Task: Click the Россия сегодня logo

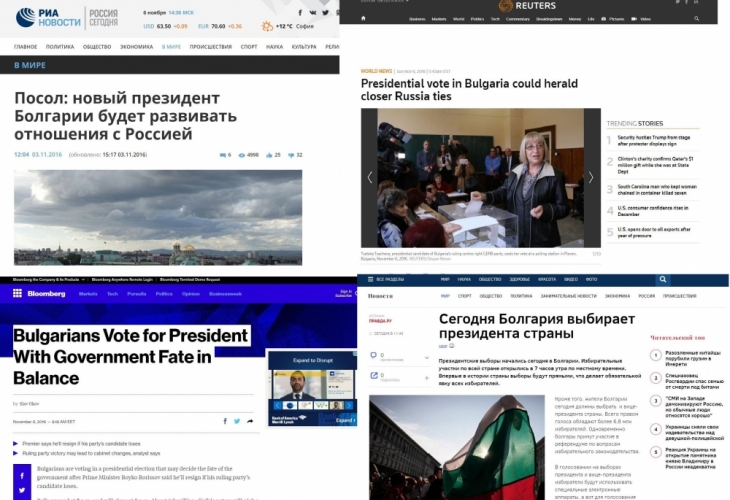Action: click(103, 18)
